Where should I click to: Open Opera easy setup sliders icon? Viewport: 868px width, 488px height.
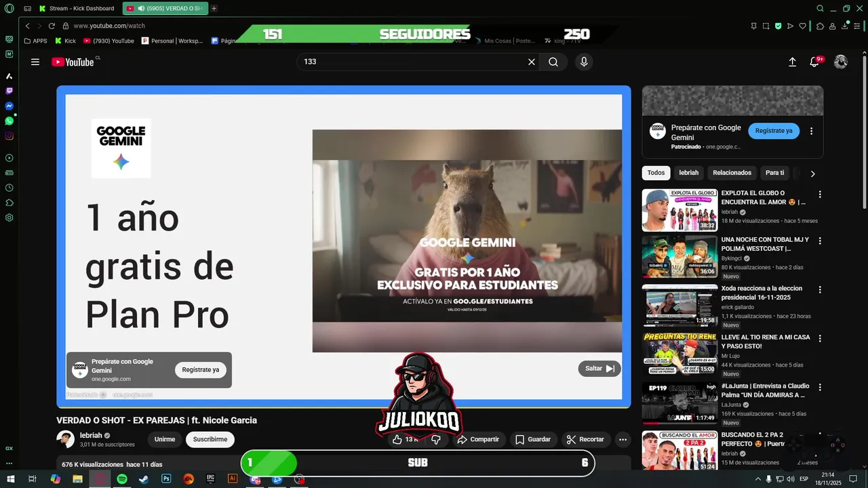[859, 26]
